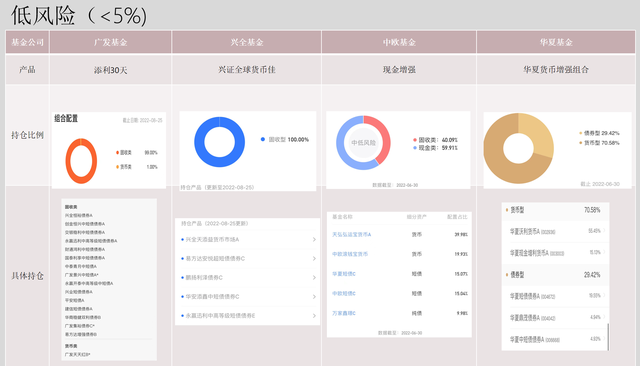Image resolution: width=640 pixels, height=366 pixels.
Task: Open the chevron for 华安添鑫中短债债券C
Action: click(x=314, y=297)
